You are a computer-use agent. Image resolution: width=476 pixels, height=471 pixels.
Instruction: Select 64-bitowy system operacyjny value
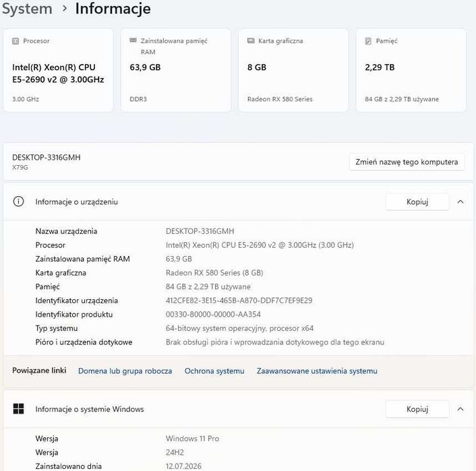(239, 328)
